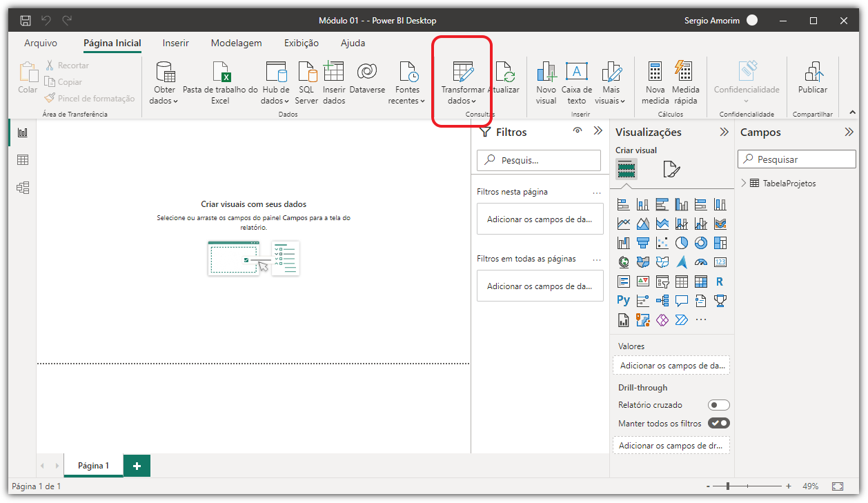
Task: Select the Build visual fields tab
Action: [x=627, y=169]
